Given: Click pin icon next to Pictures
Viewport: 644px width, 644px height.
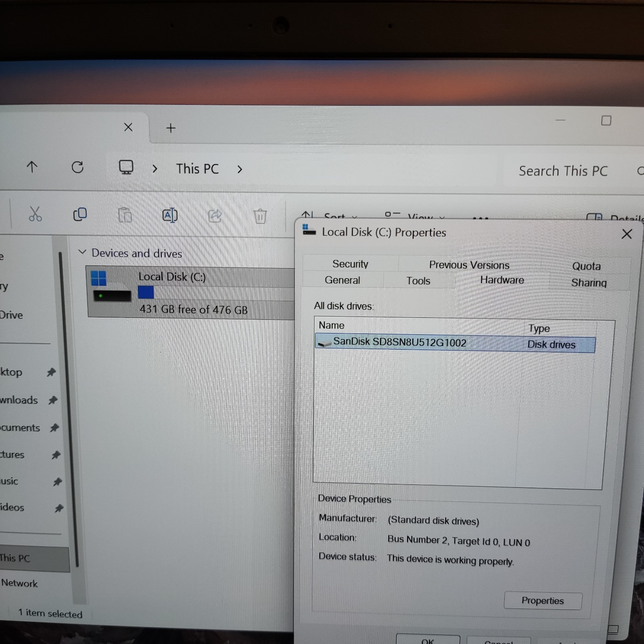Looking at the screenshot, I should [x=56, y=455].
